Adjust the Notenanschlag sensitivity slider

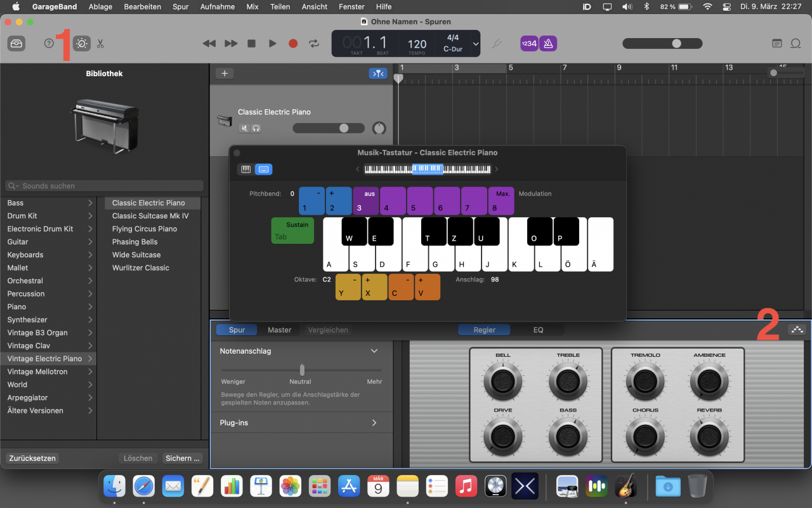pos(301,370)
